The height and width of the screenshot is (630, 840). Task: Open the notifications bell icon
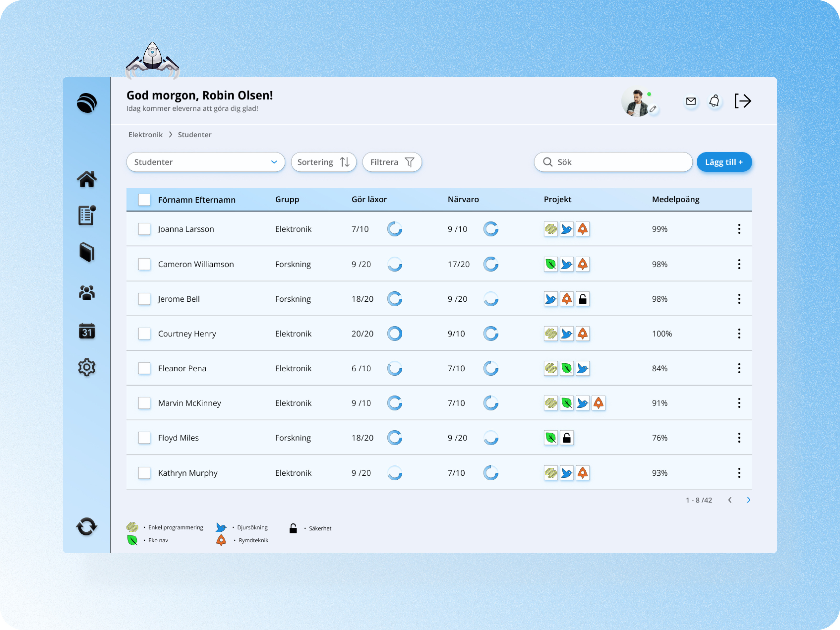pyautogui.click(x=714, y=101)
